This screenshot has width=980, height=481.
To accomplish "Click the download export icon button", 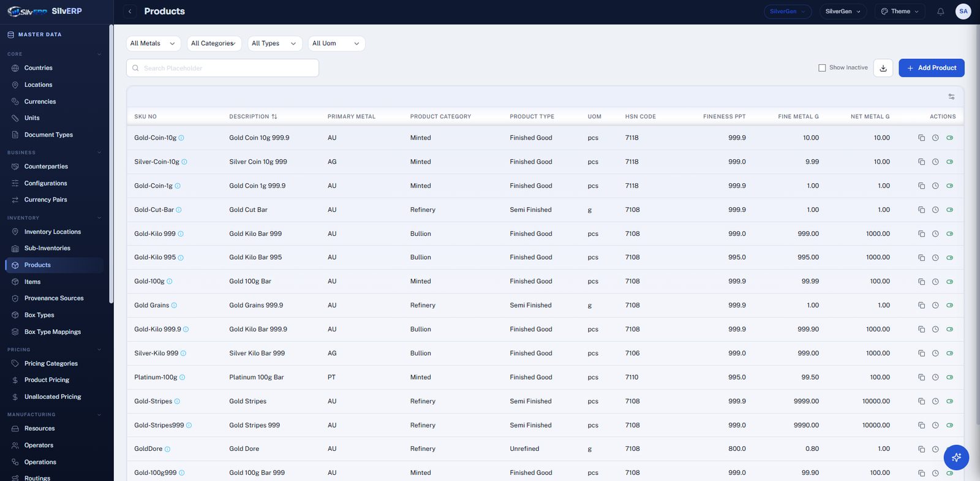I will click(883, 68).
